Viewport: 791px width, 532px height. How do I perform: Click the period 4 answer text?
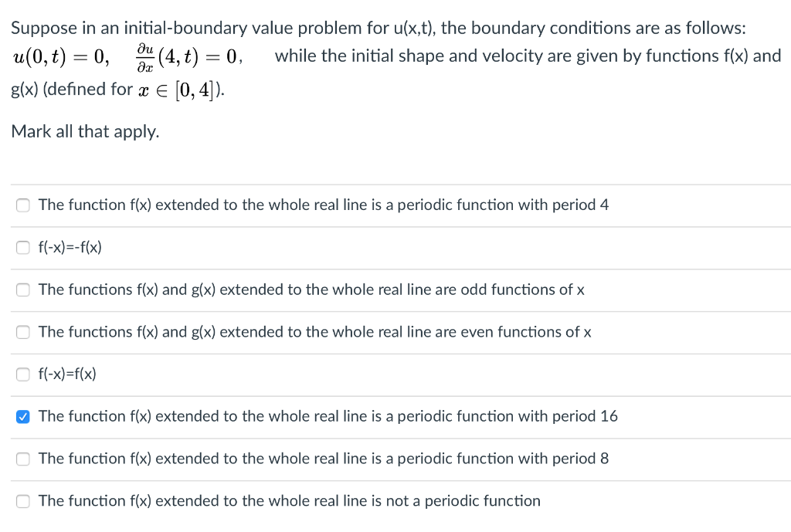pyautogui.click(x=323, y=205)
